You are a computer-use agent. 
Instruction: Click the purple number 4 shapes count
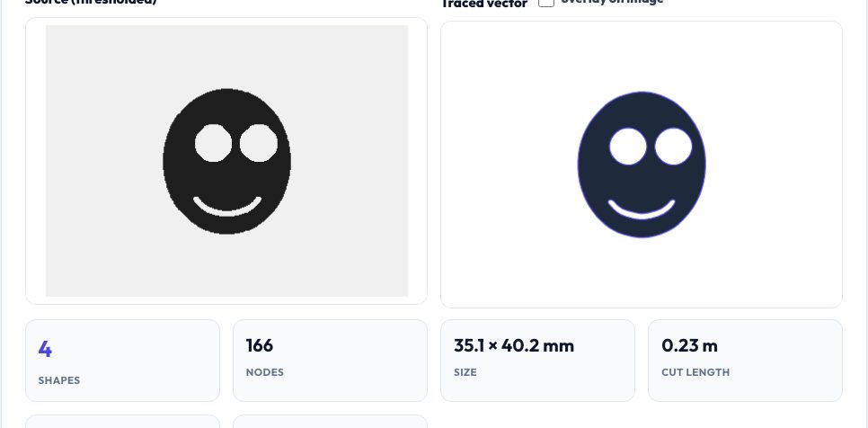(x=45, y=349)
